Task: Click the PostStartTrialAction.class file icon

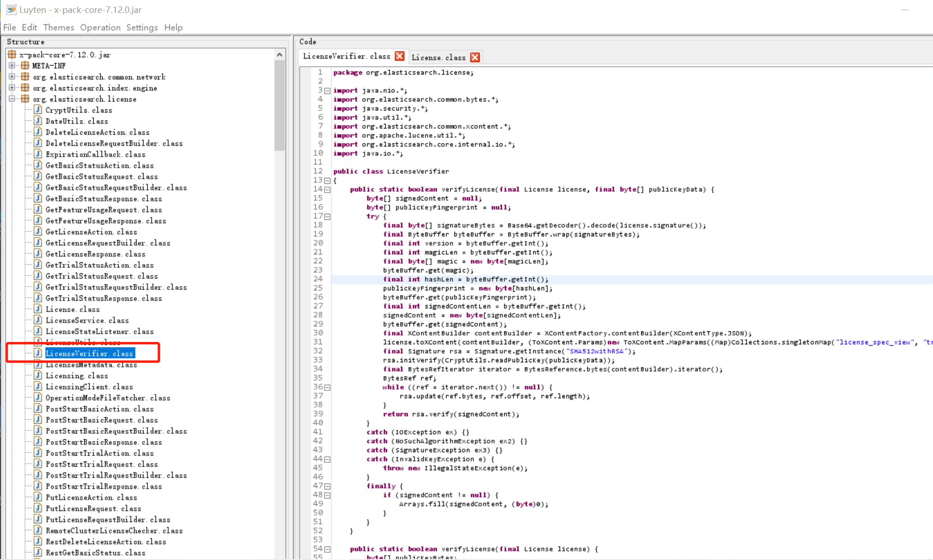Action: tap(38, 453)
